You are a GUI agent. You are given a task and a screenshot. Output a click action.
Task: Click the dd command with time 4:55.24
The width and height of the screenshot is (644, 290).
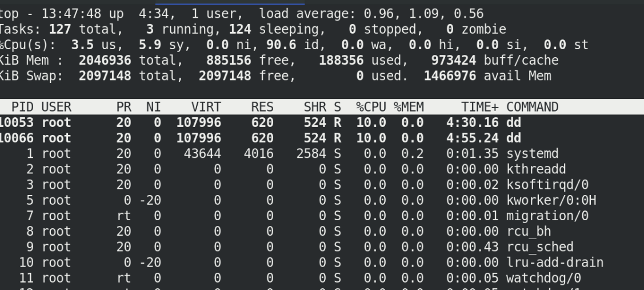point(513,138)
